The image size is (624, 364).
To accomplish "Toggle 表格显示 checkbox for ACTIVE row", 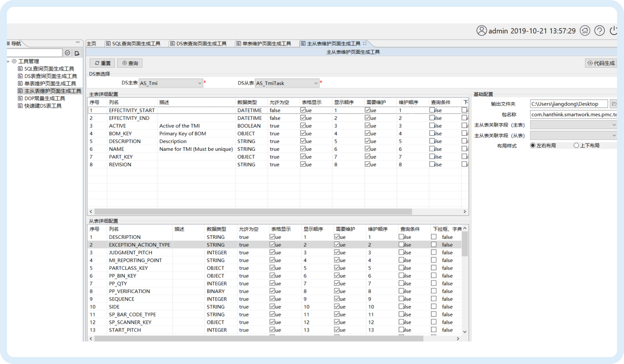I will coord(303,126).
